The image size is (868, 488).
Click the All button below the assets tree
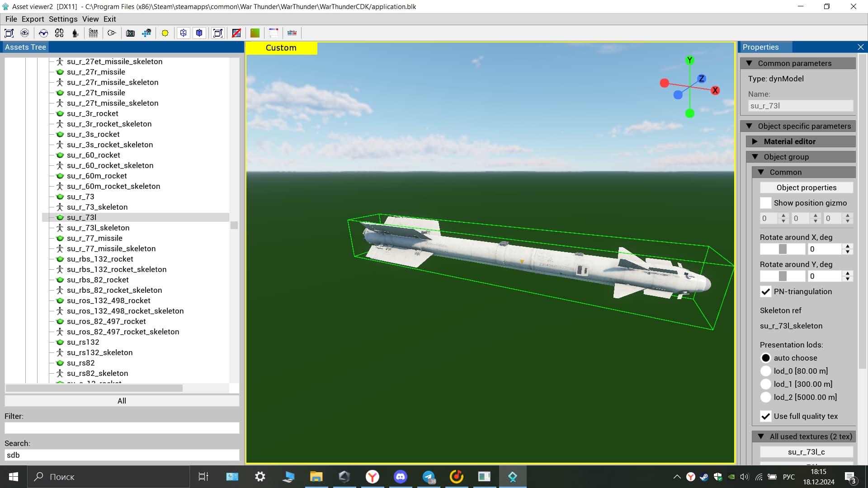coord(122,401)
